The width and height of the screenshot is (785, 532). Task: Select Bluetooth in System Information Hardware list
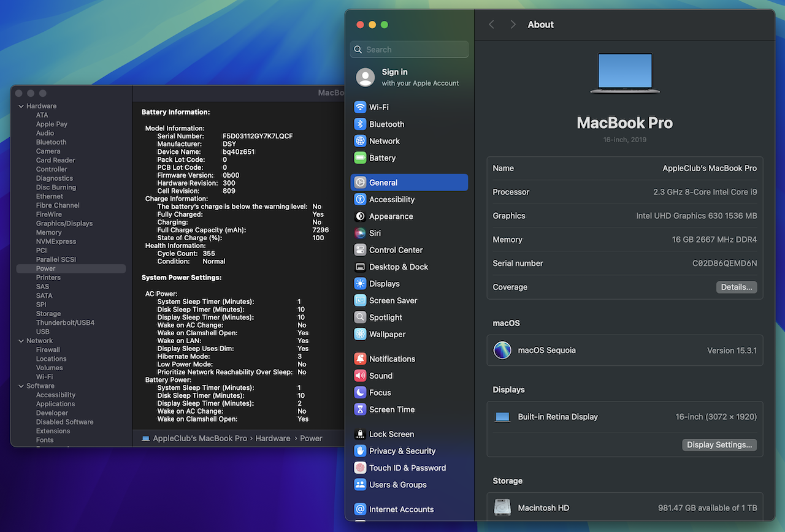pos(51,142)
